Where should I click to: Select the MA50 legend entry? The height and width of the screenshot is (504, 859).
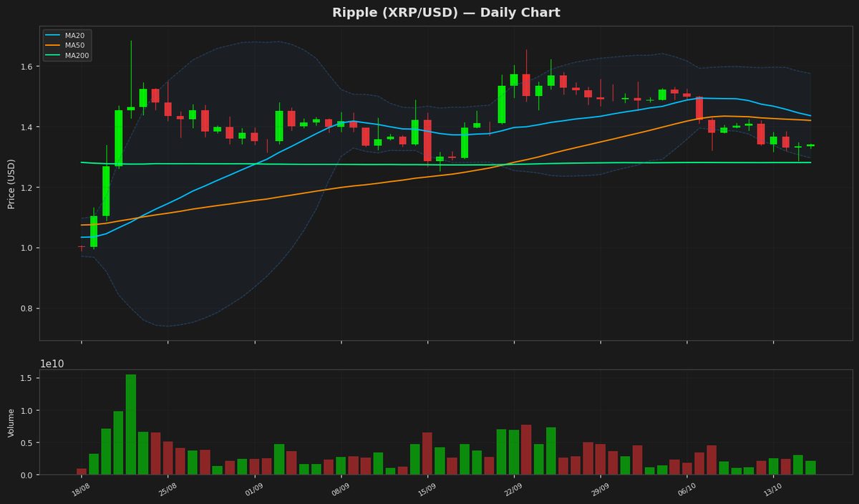point(65,45)
